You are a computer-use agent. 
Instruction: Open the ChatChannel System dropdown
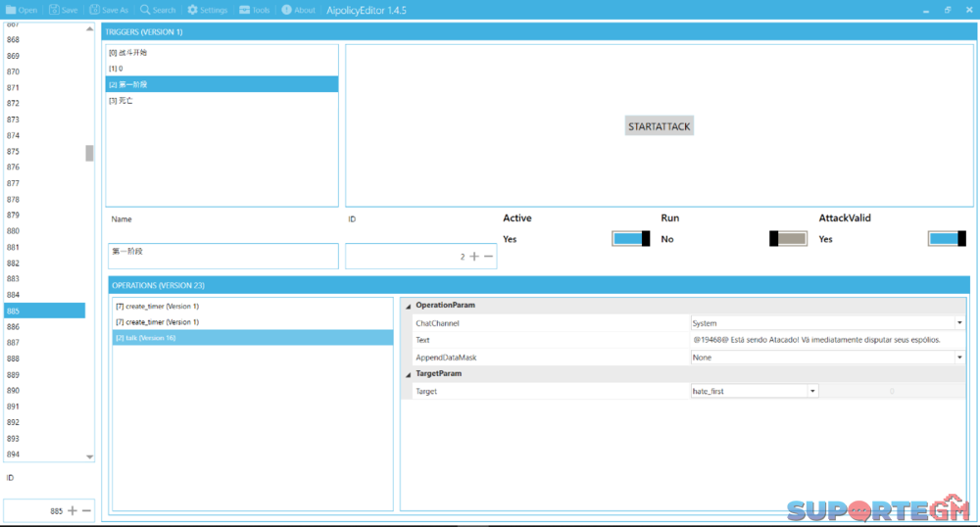[x=959, y=323]
